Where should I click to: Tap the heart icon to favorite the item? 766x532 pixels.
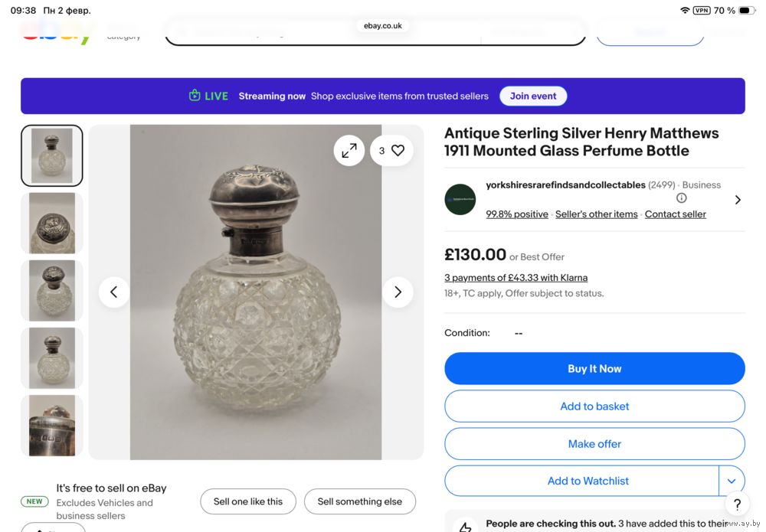point(398,151)
